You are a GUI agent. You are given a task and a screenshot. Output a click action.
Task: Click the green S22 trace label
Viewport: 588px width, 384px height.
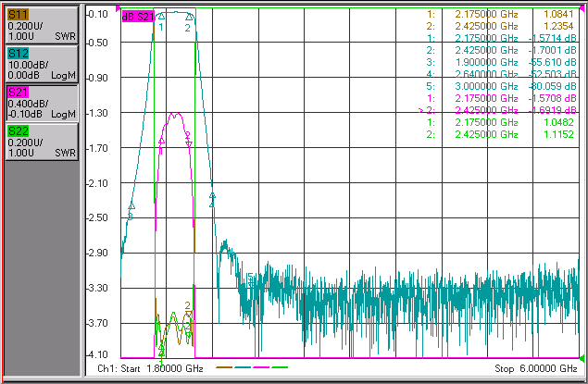click(x=18, y=131)
